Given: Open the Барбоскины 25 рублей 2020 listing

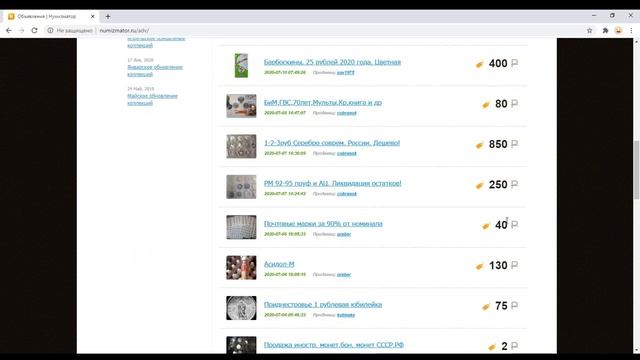Looking at the screenshot, I should tap(332, 62).
